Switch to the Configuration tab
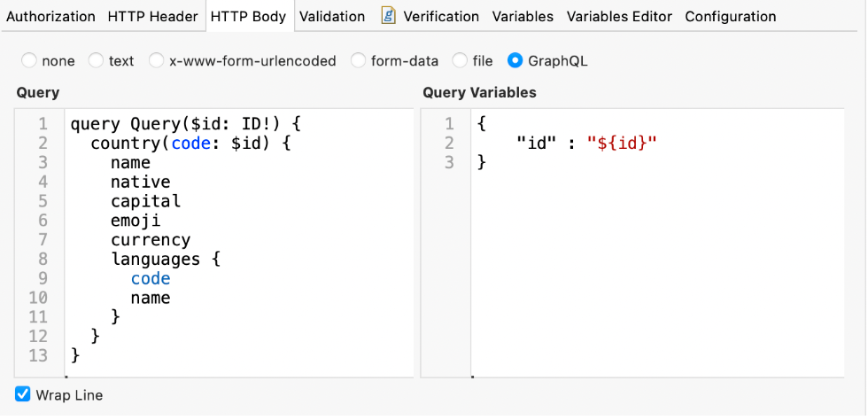 coord(731,17)
